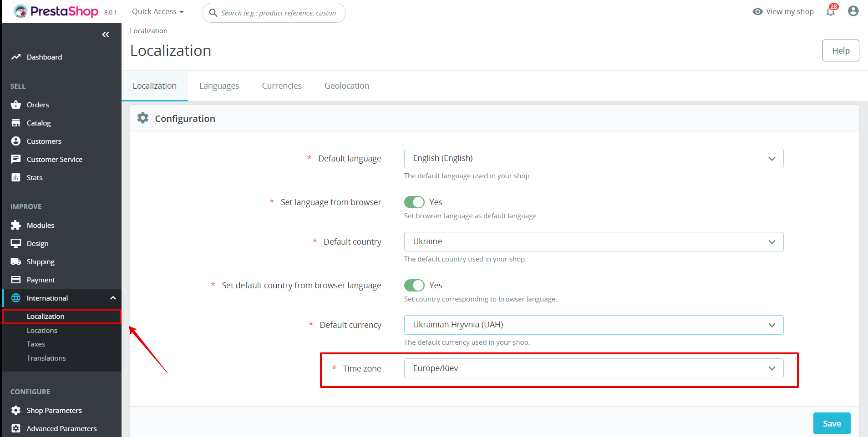Click the Orders basket icon
This screenshot has height=437, width=868.
point(16,105)
